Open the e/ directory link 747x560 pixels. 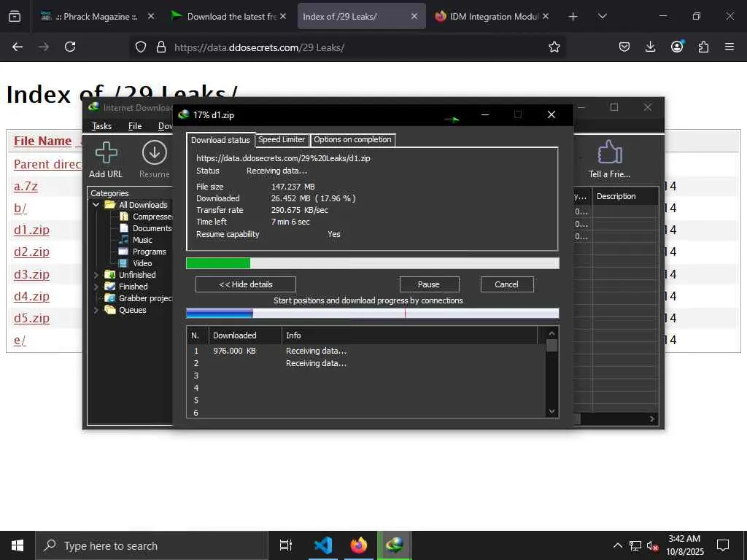pyautogui.click(x=20, y=340)
